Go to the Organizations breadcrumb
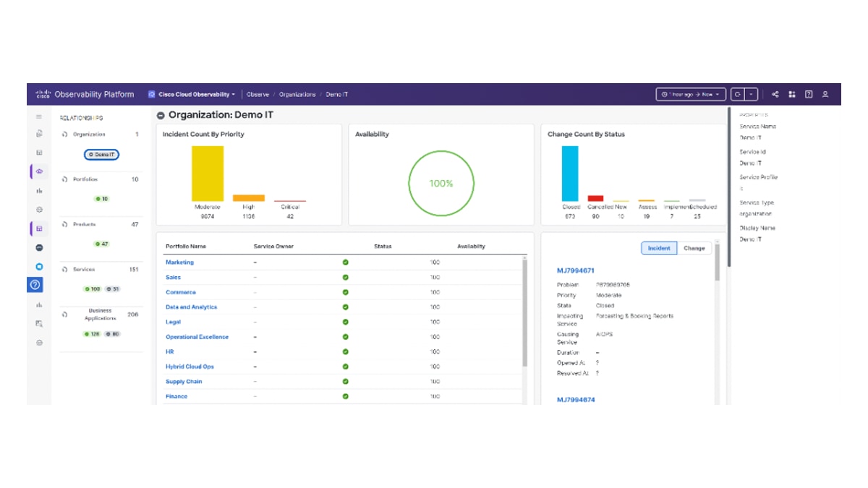The image size is (868, 488). pos(297,95)
